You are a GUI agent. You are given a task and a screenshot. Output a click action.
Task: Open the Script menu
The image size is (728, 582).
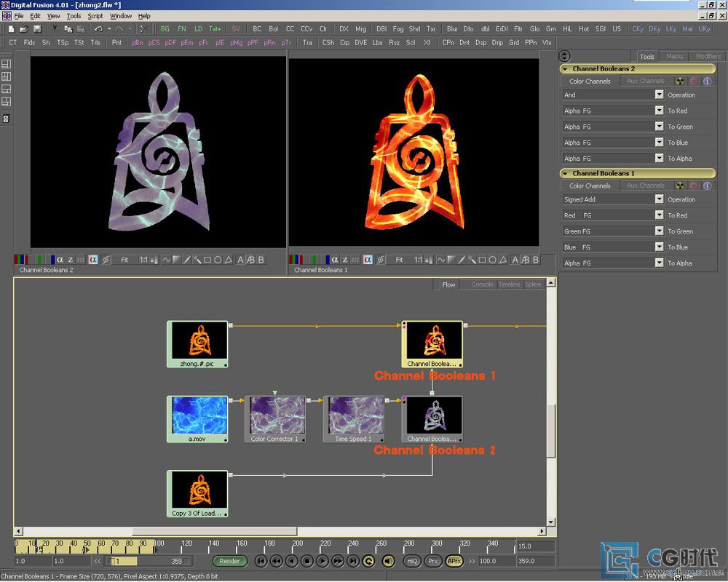pos(95,16)
